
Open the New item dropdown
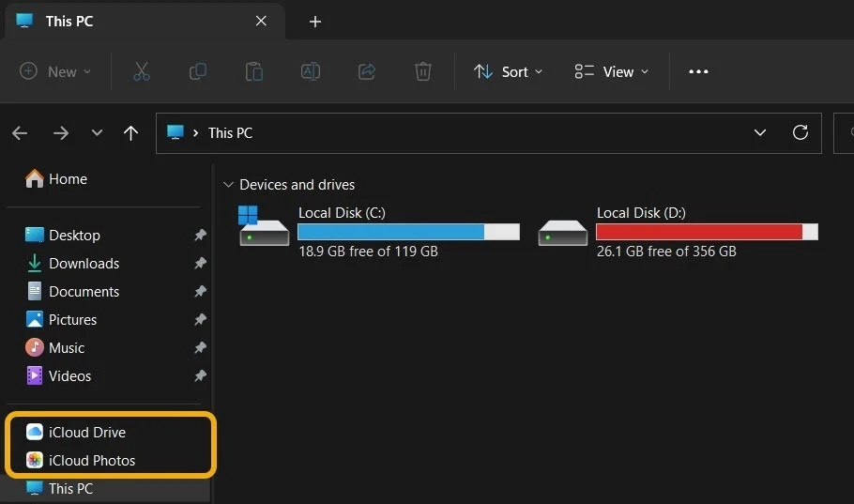coord(55,71)
